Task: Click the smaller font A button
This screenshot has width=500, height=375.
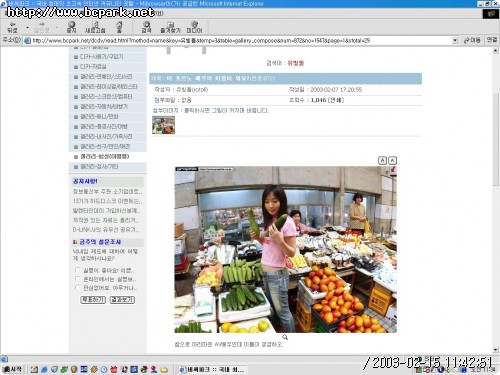Action: [x=393, y=161]
